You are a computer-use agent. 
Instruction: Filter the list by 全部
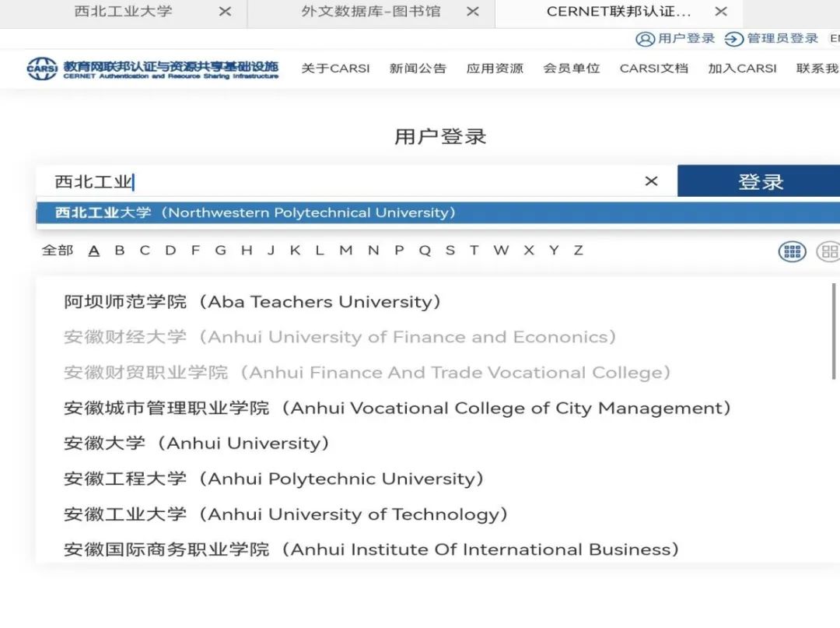pos(58,251)
